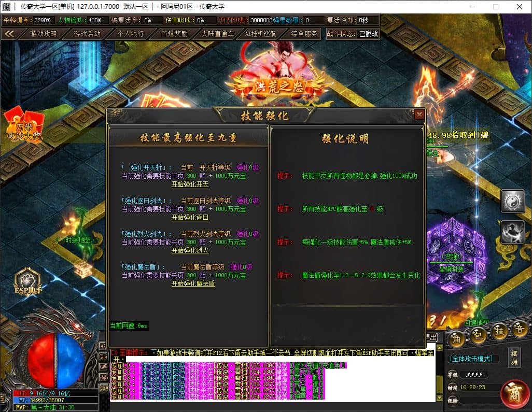
Task: Click the third chat channel icon
Action: pos(103,366)
